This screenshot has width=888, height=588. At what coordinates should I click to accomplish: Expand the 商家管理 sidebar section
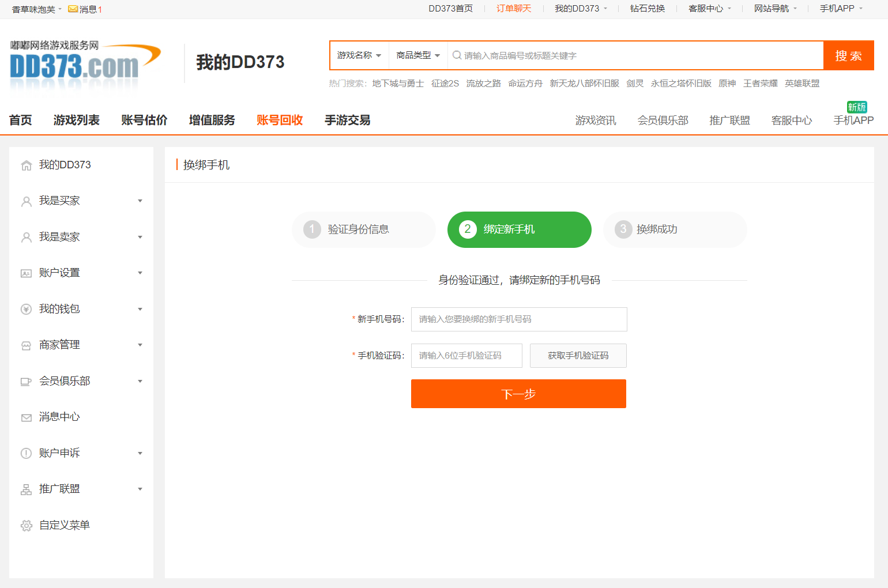click(x=140, y=345)
